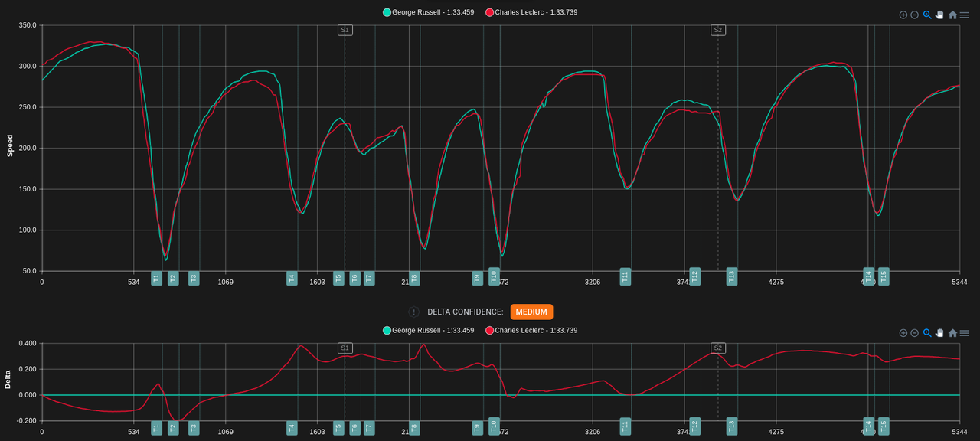Select the T1 turn marker on Delta chart

pos(156,428)
